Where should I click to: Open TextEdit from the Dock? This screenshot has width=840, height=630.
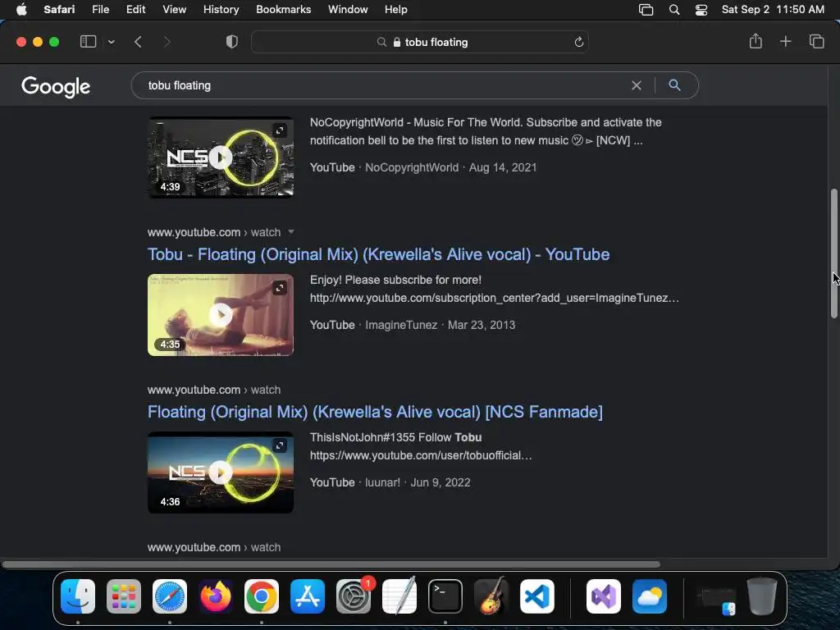coord(399,596)
